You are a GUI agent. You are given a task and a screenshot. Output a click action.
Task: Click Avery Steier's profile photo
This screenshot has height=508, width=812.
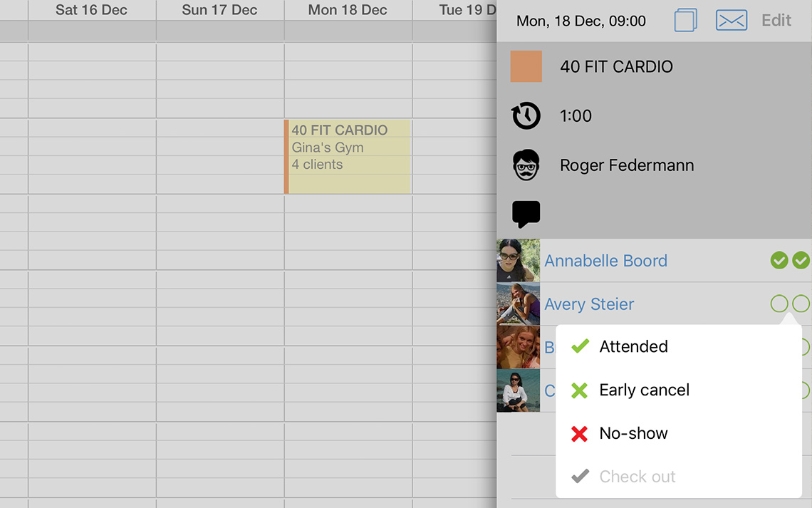[x=519, y=304]
